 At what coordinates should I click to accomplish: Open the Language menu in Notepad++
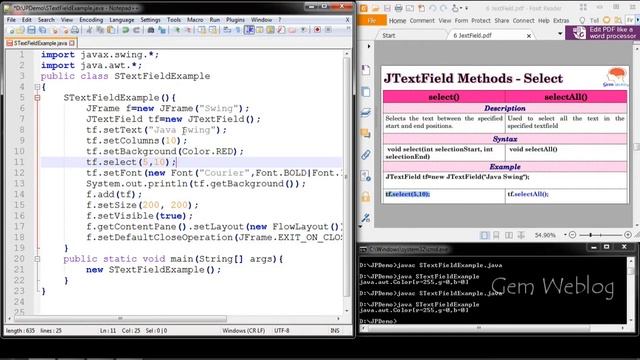coord(122,20)
